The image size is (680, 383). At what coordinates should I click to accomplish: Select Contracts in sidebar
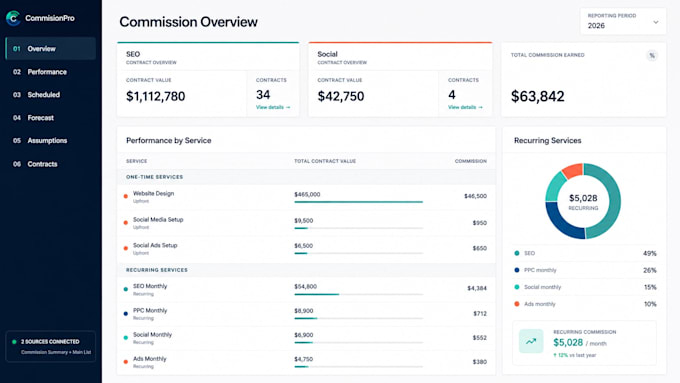click(x=51, y=164)
